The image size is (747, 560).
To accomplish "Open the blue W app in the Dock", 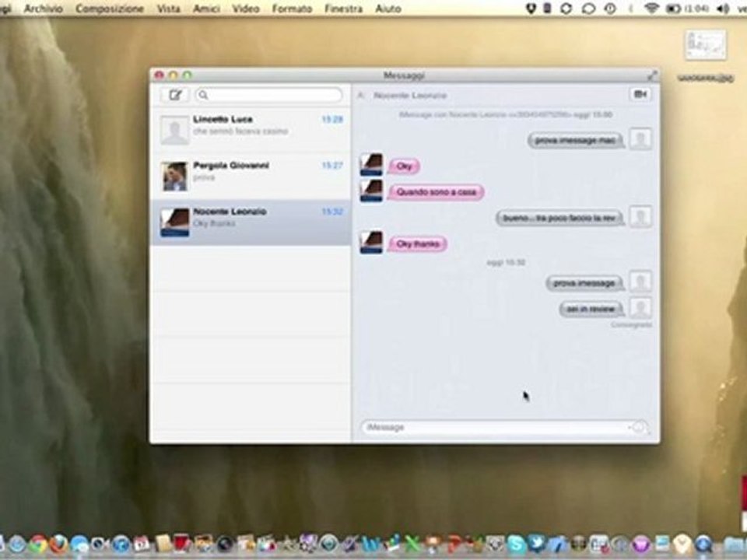I will pyautogui.click(x=373, y=544).
